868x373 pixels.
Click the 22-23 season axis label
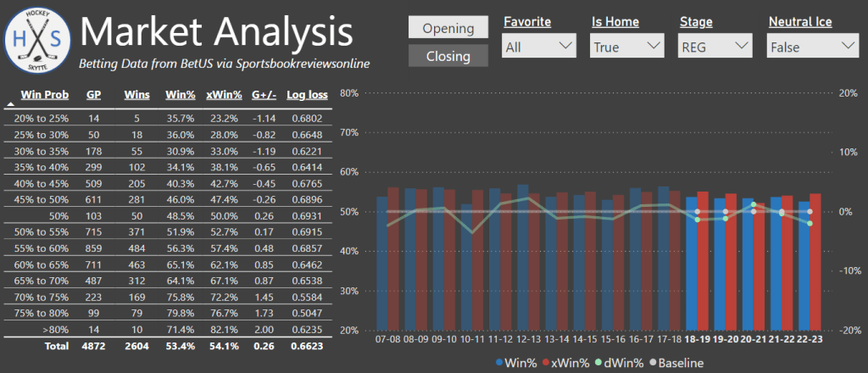810,337
